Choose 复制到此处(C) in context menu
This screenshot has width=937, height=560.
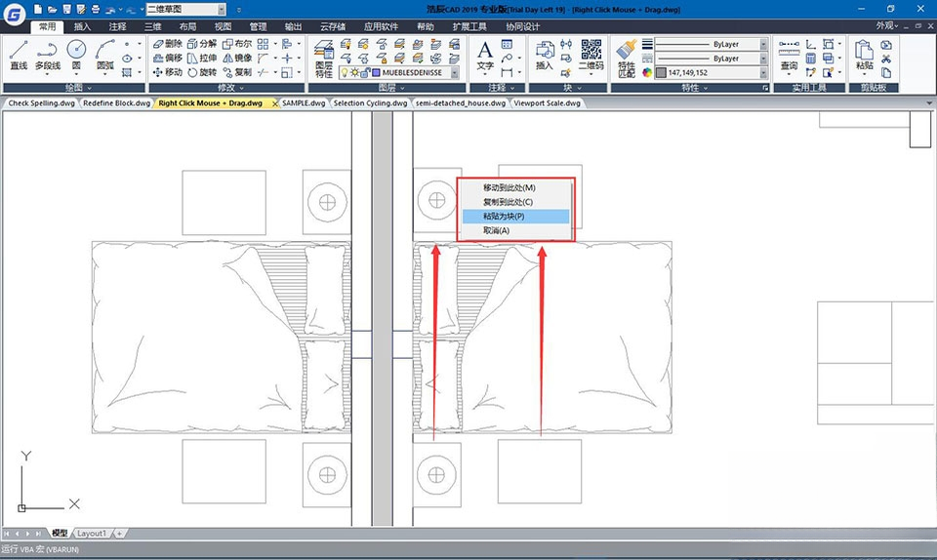[515, 202]
